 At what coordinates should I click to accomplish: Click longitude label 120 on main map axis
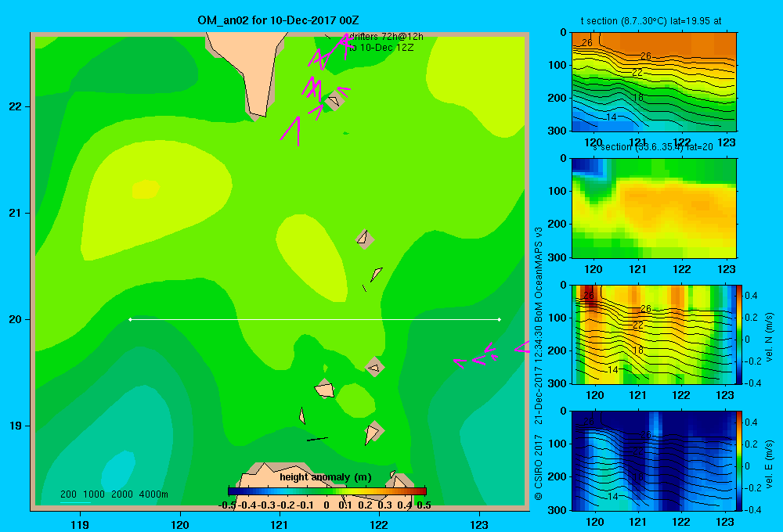pyautogui.click(x=180, y=524)
